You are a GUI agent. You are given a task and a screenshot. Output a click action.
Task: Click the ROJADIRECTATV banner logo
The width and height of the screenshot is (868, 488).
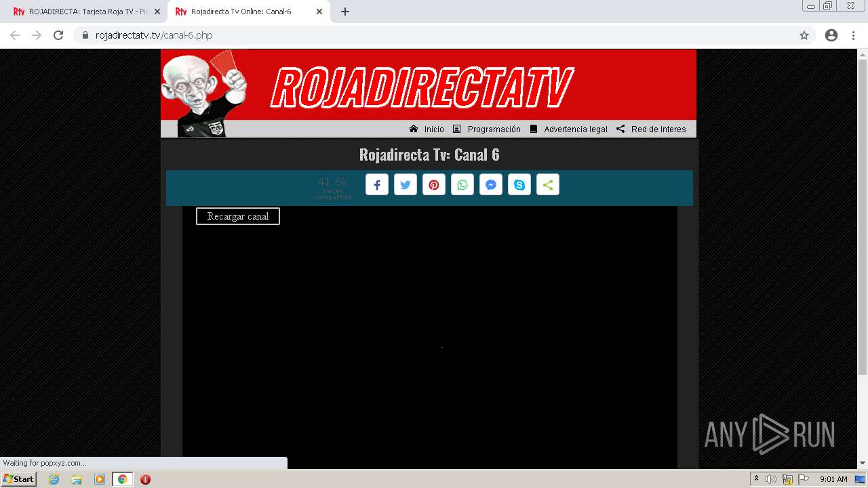(x=422, y=87)
